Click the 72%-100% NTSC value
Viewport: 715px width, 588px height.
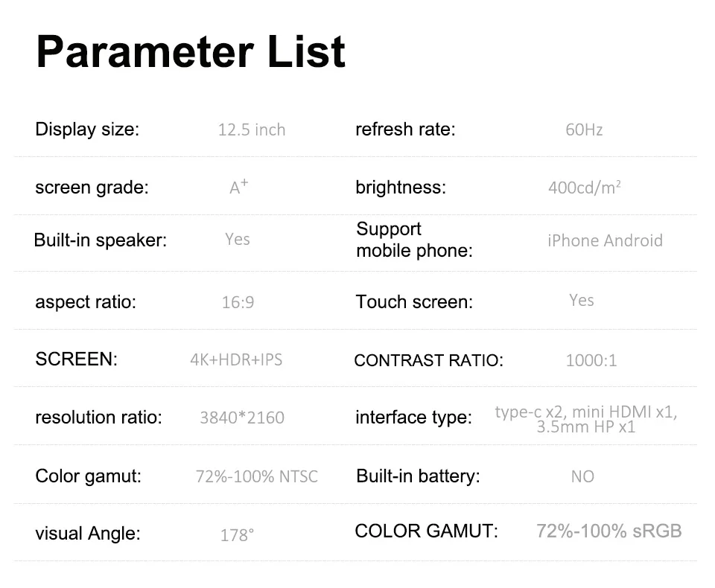pos(257,476)
